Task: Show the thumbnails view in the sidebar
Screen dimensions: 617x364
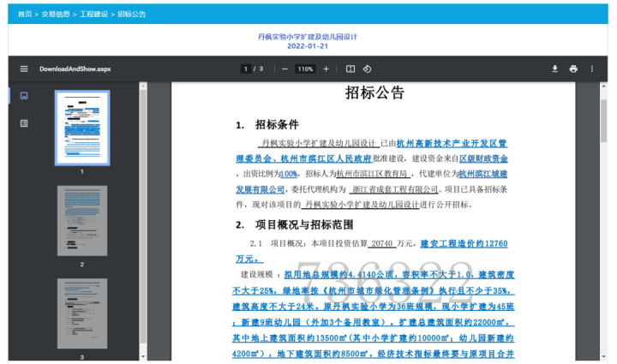Action: click(x=24, y=96)
